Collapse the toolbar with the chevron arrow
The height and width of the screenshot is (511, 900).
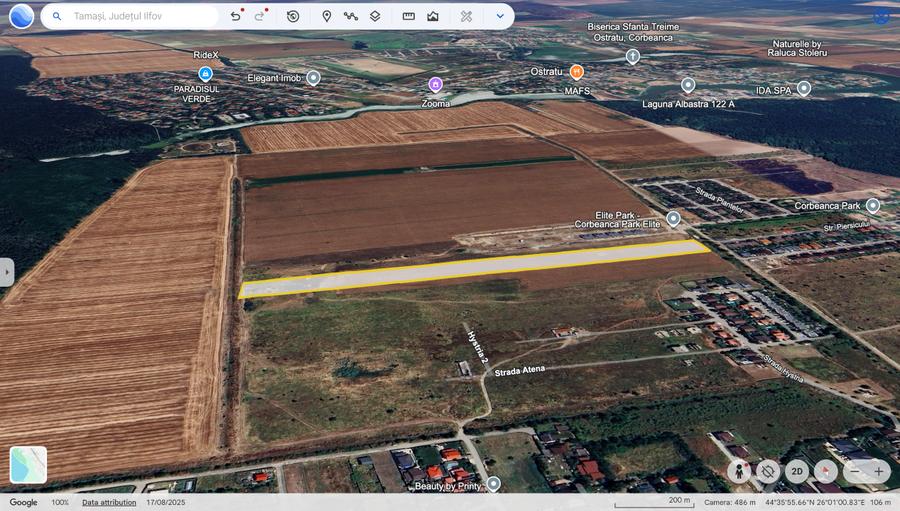[x=500, y=16]
